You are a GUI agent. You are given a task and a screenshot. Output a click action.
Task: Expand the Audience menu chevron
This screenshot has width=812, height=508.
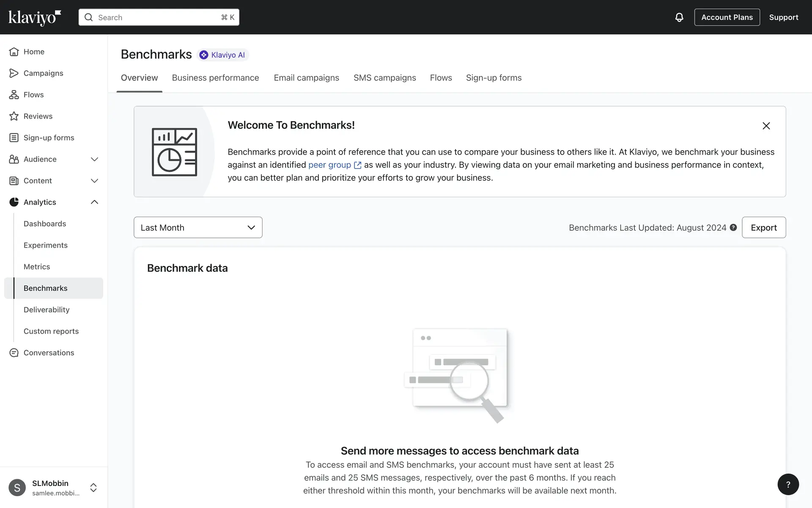click(x=94, y=159)
